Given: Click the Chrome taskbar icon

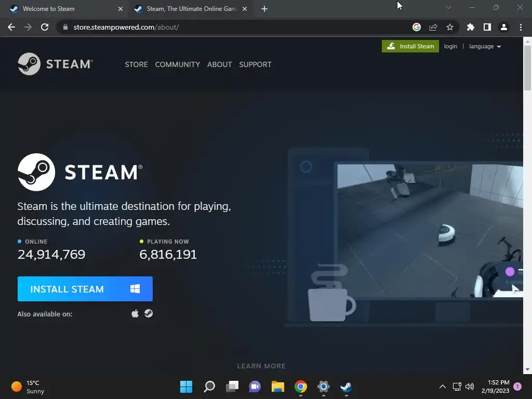Looking at the screenshot, I should pyautogui.click(x=301, y=387).
